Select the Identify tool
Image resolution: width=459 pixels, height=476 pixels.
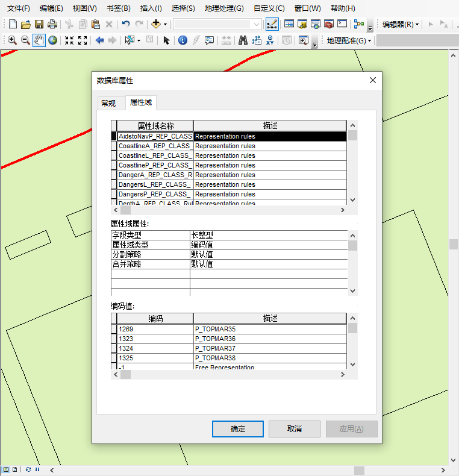(x=183, y=40)
